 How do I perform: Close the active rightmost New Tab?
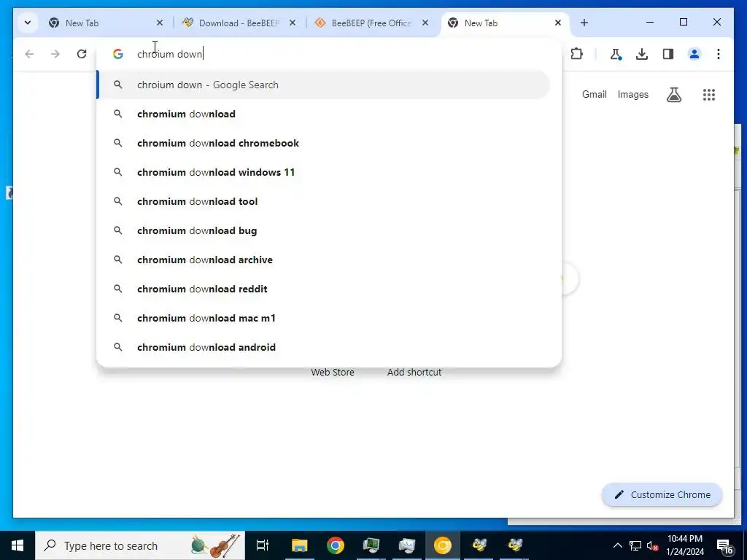[x=558, y=23]
